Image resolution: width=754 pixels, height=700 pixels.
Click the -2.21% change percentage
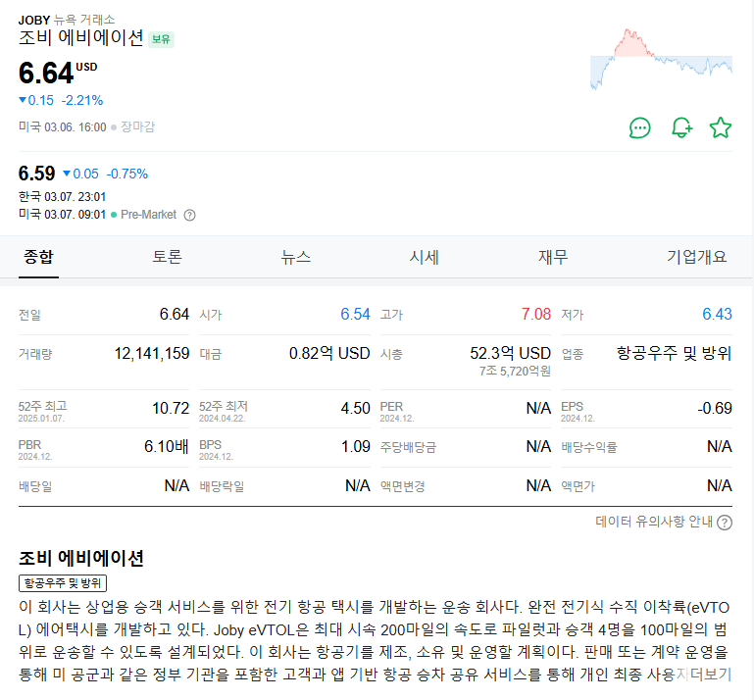[x=82, y=100]
